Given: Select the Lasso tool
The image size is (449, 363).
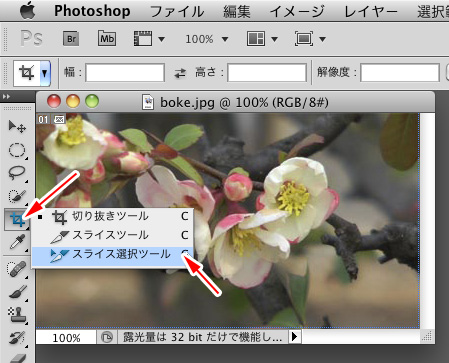Looking at the screenshot, I should tap(17, 172).
